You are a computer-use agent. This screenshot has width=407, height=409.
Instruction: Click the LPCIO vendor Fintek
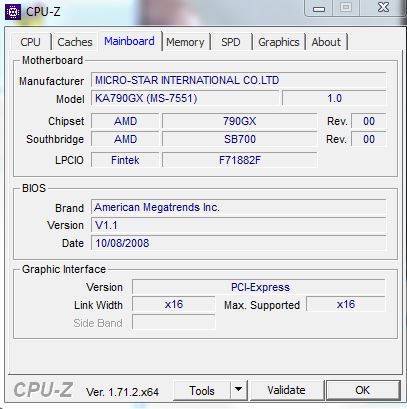[x=125, y=160]
